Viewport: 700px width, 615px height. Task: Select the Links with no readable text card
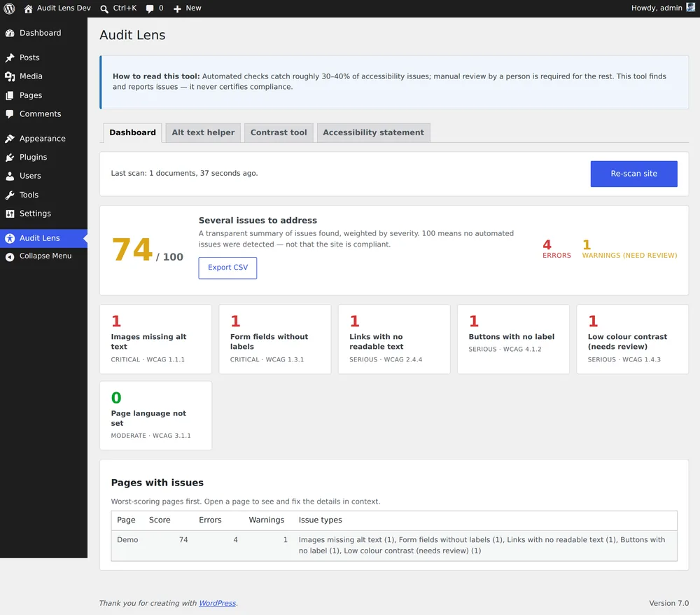click(394, 340)
